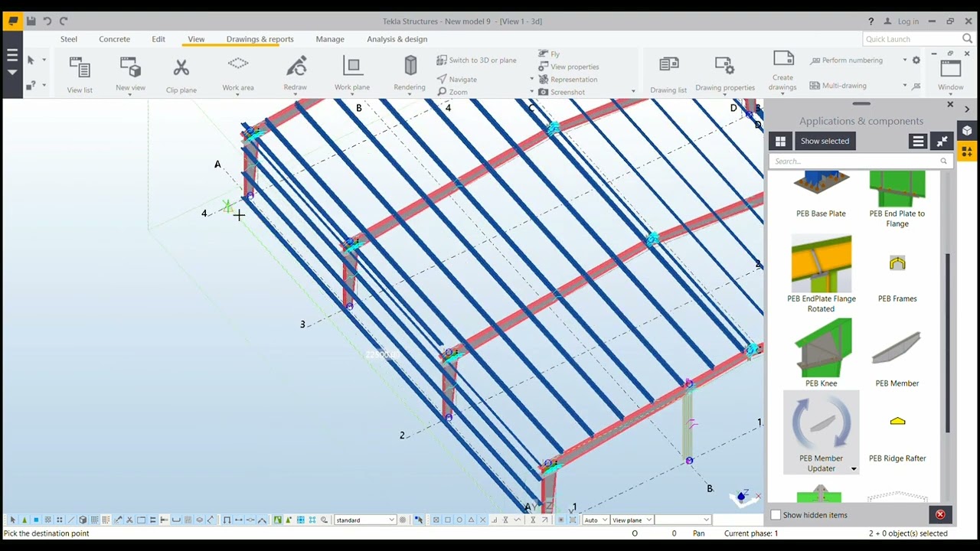Select the Work plane tool

click(x=352, y=73)
